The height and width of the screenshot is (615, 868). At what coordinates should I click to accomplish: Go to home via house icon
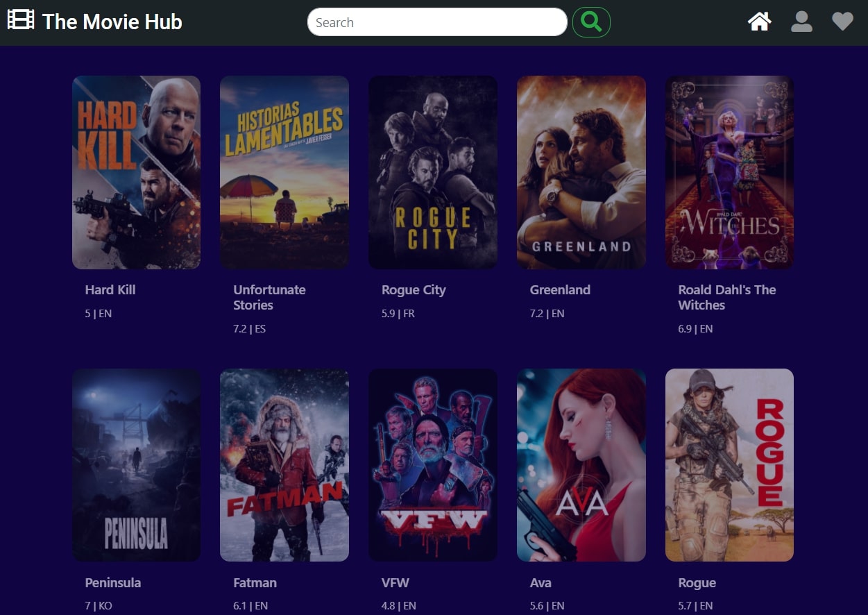[x=760, y=22]
